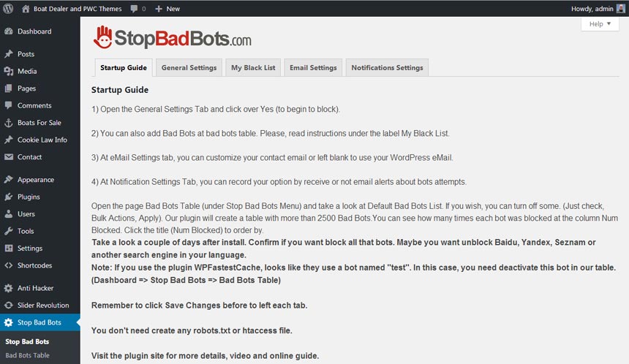Click the WordPress logo icon
The image size is (629, 364).
click(x=9, y=8)
